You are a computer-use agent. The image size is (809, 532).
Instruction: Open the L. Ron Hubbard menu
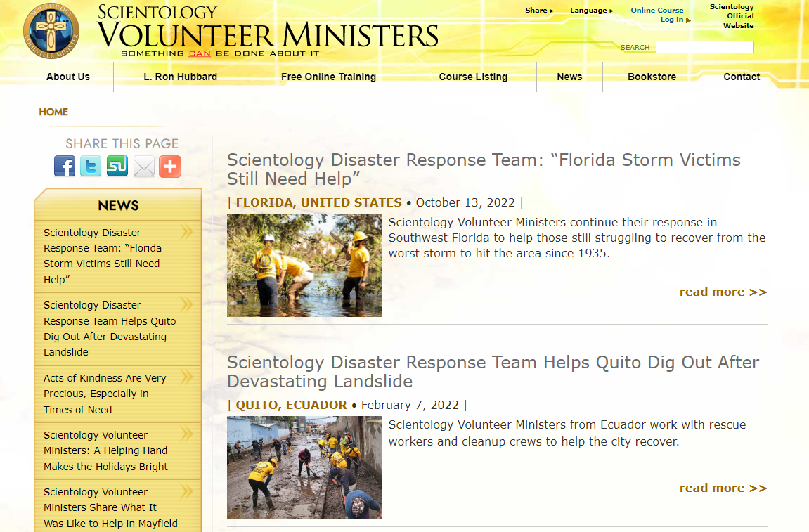click(x=181, y=77)
